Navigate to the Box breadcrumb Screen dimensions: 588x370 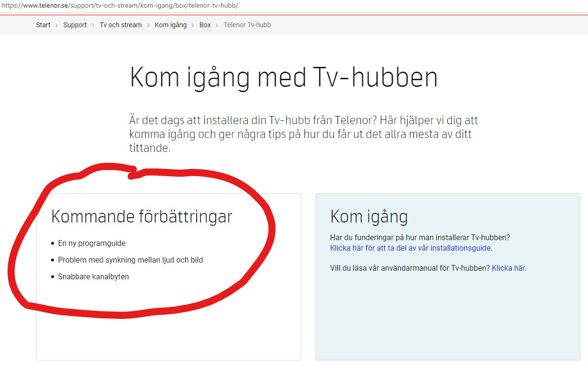pyautogui.click(x=205, y=25)
